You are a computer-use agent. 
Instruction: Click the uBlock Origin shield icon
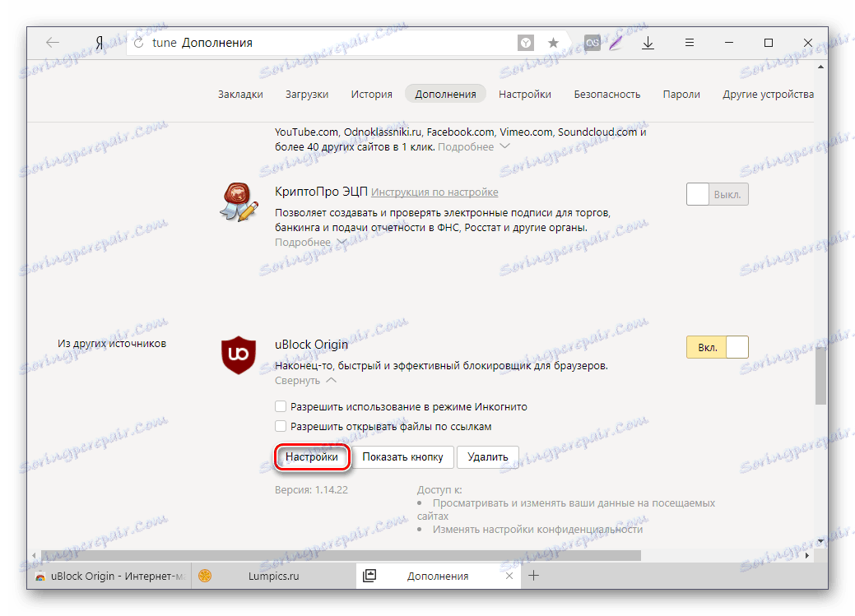coord(239,355)
